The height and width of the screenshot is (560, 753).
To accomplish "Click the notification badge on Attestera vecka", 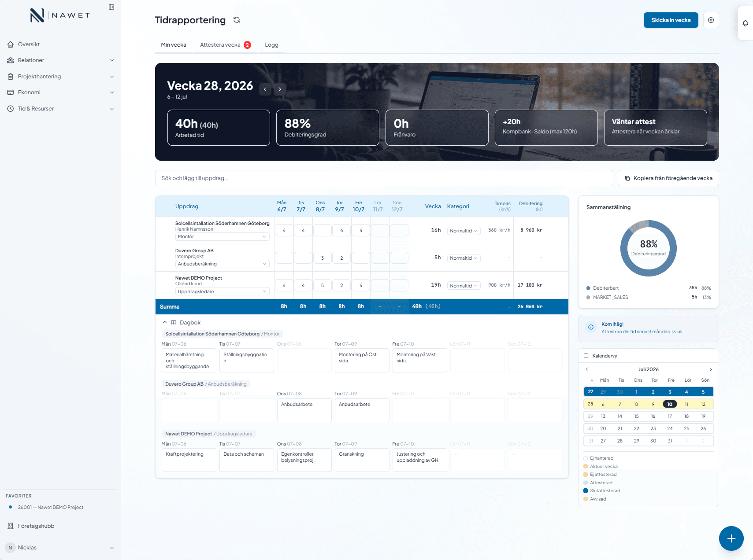I will (x=248, y=45).
